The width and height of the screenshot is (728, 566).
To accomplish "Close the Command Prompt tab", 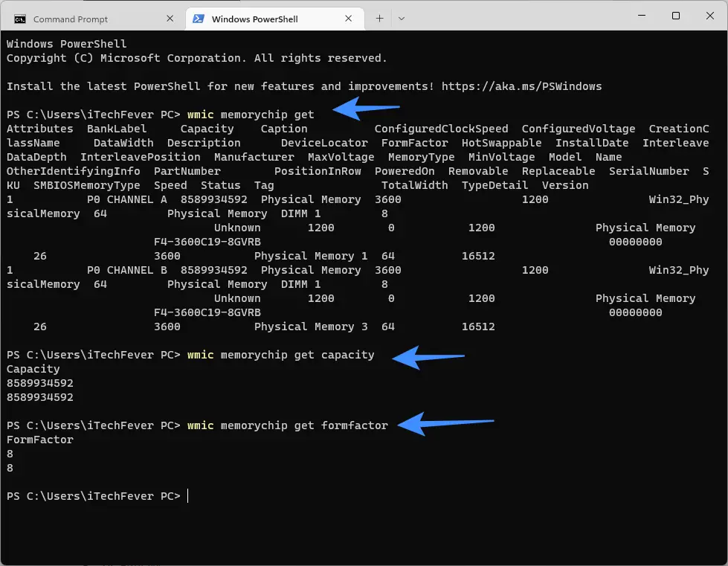I will 170,19.
